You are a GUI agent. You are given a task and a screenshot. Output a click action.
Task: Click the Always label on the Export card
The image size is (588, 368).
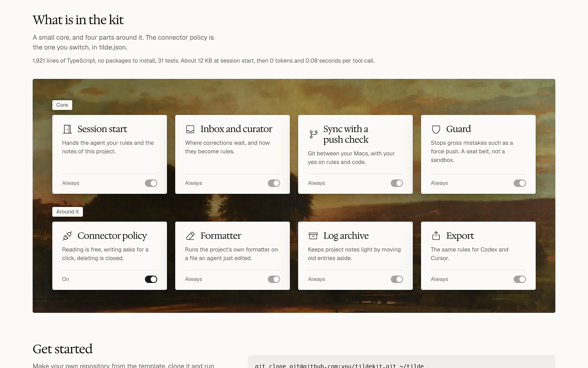(439, 279)
